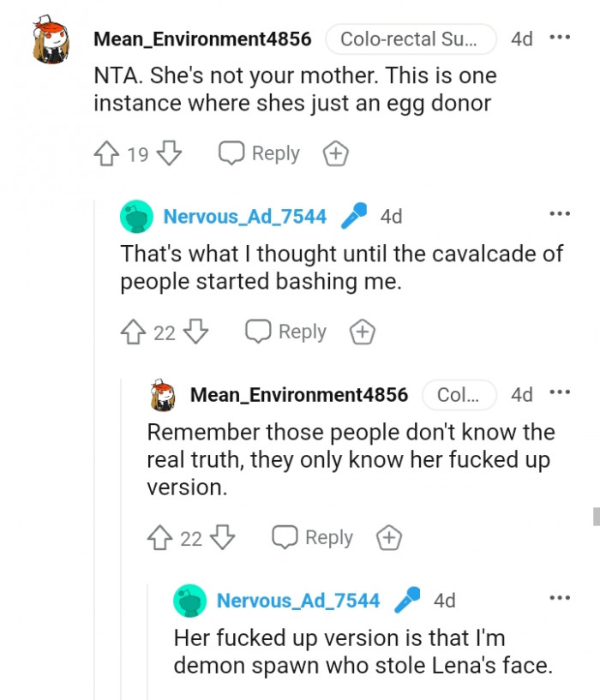Open more options for the top comment
Image resolution: width=600 pixels, height=700 pixels.
[x=559, y=38]
